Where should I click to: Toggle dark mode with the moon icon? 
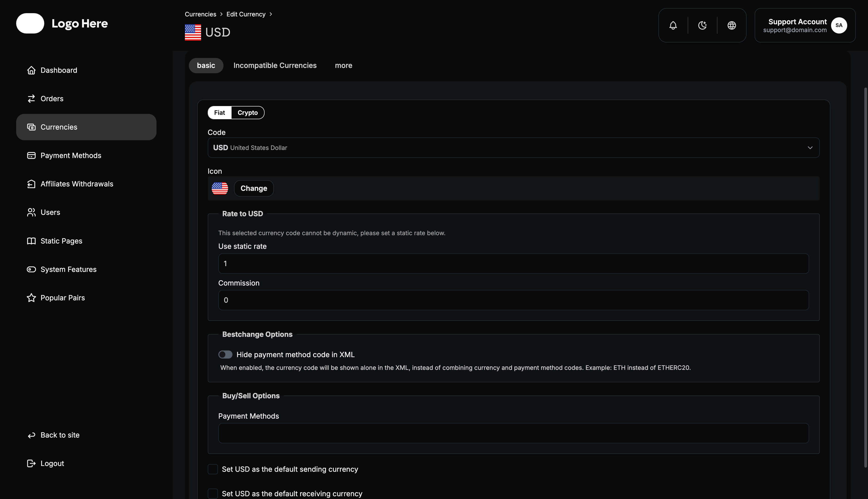(702, 25)
